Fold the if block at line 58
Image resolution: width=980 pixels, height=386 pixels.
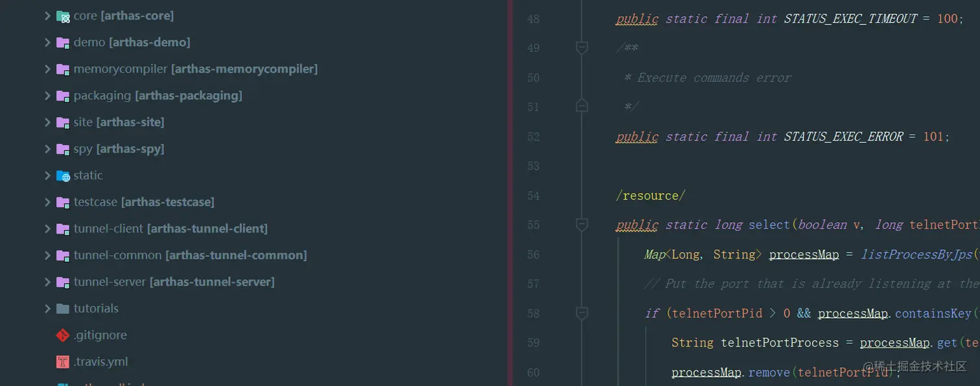tap(582, 313)
